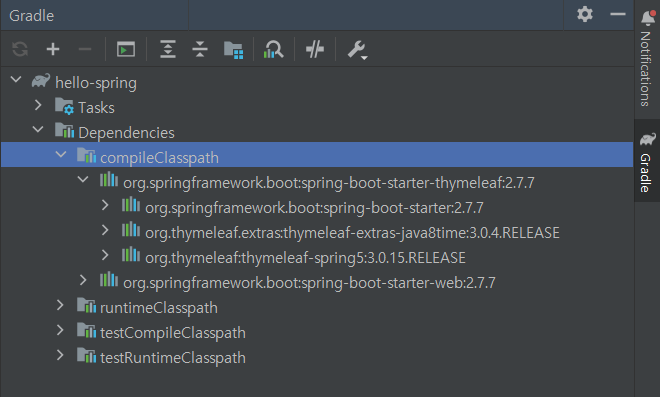
Task: Click library icon of spring-boot-starter-web
Action: point(109,279)
